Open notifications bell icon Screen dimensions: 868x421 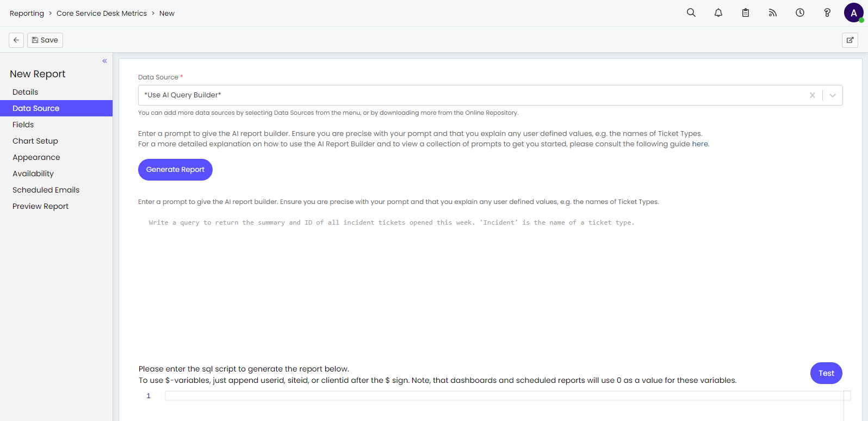(x=718, y=13)
